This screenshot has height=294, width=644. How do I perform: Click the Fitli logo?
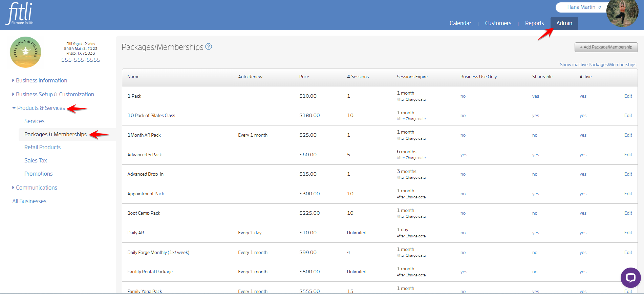tap(20, 14)
